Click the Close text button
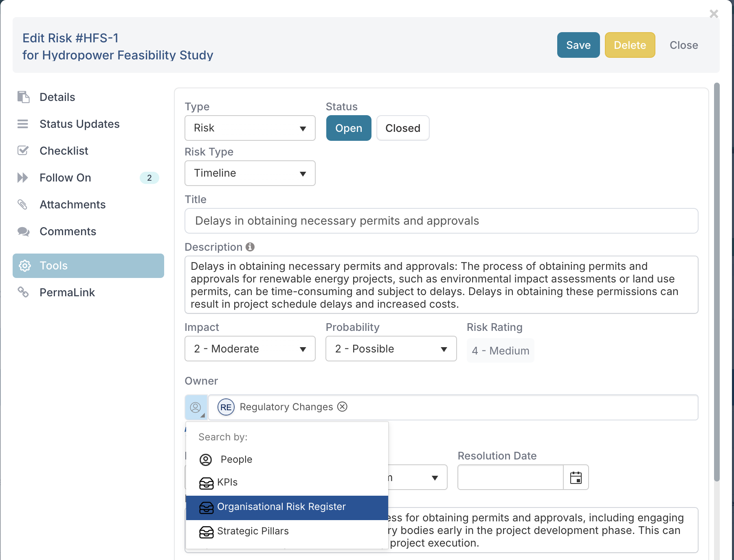This screenshot has height=560, width=734. tap(684, 45)
